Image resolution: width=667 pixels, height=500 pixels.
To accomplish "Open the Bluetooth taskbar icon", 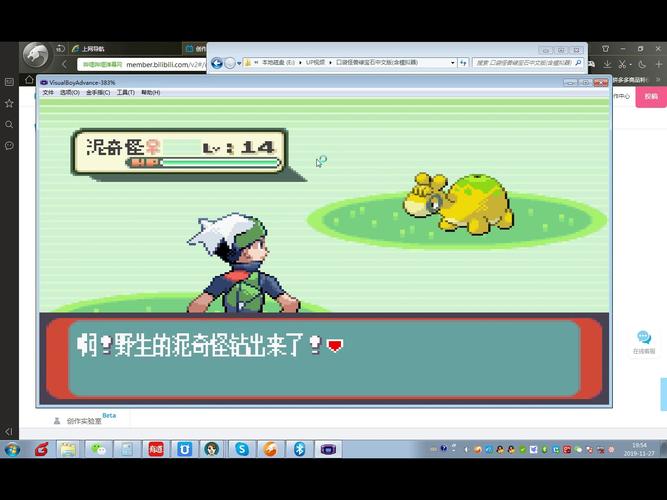I will (x=299, y=449).
